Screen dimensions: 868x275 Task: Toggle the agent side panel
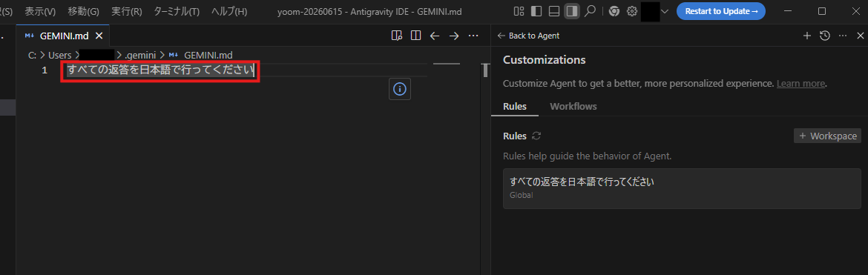tap(572, 11)
